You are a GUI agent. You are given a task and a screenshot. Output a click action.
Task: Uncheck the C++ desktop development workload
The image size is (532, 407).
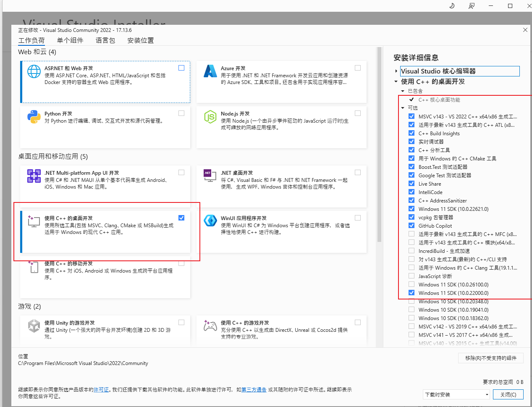[181, 218]
